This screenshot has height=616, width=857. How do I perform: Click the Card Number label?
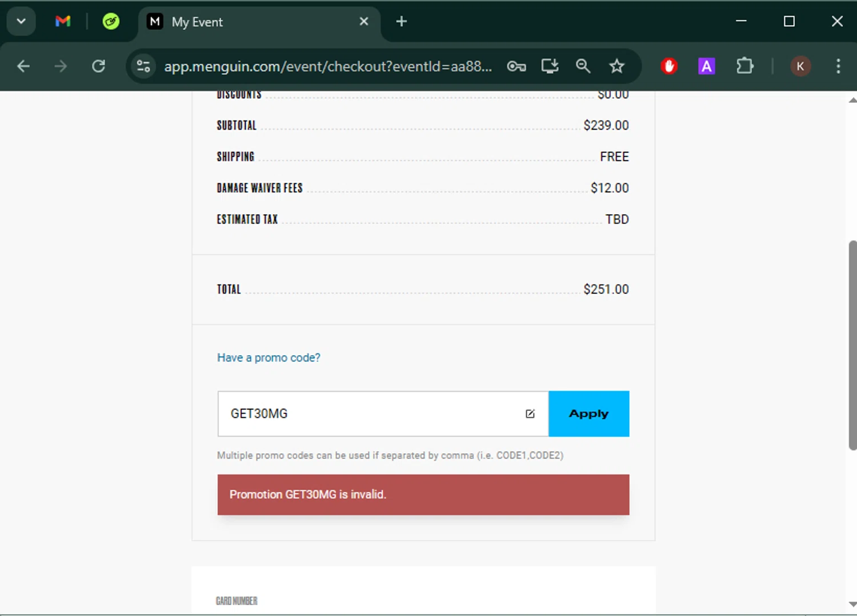[x=237, y=601]
